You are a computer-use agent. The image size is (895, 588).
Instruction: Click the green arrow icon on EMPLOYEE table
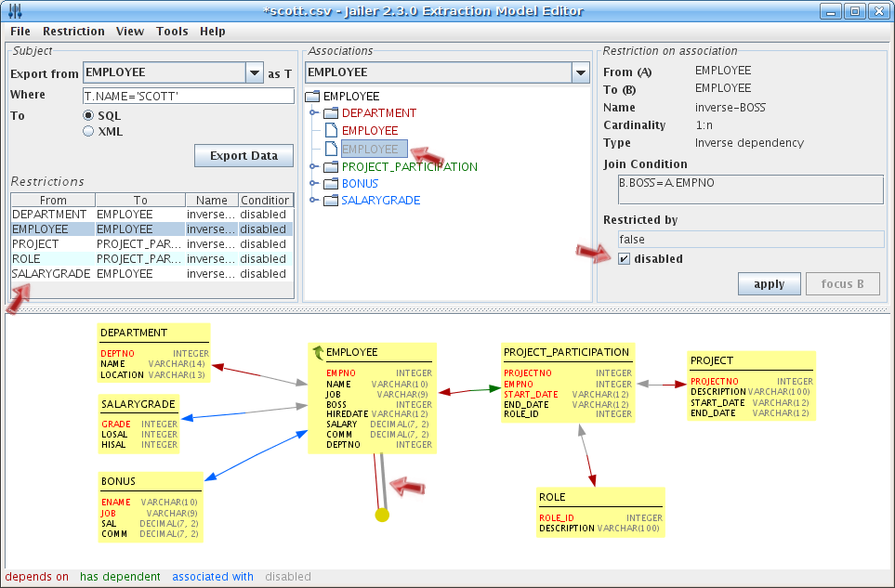[x=318, y=352]
